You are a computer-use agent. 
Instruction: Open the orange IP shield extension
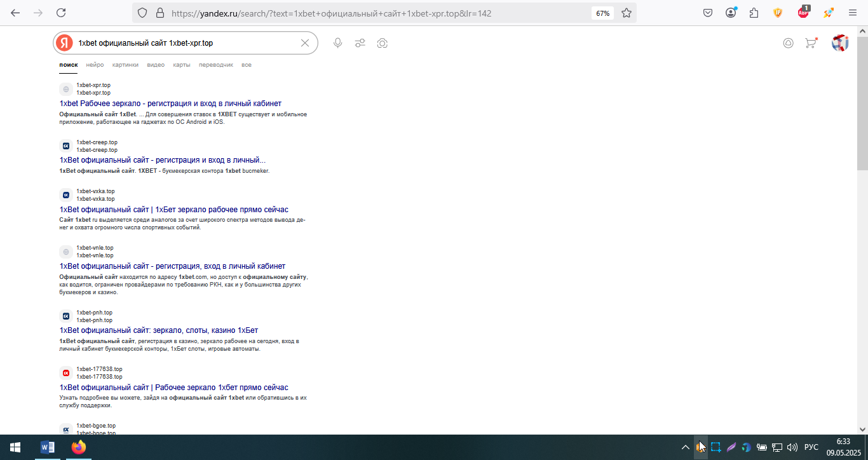coord(778,13)
